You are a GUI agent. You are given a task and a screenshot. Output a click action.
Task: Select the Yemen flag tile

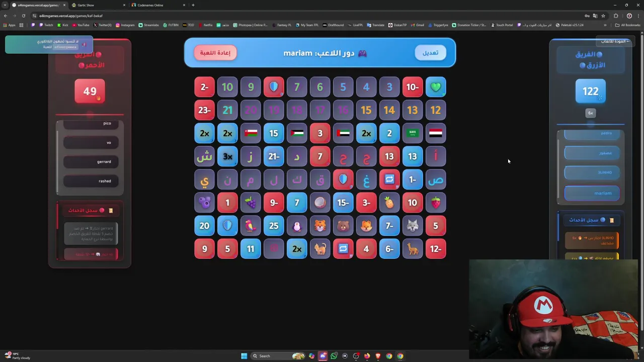click(436, 133)
